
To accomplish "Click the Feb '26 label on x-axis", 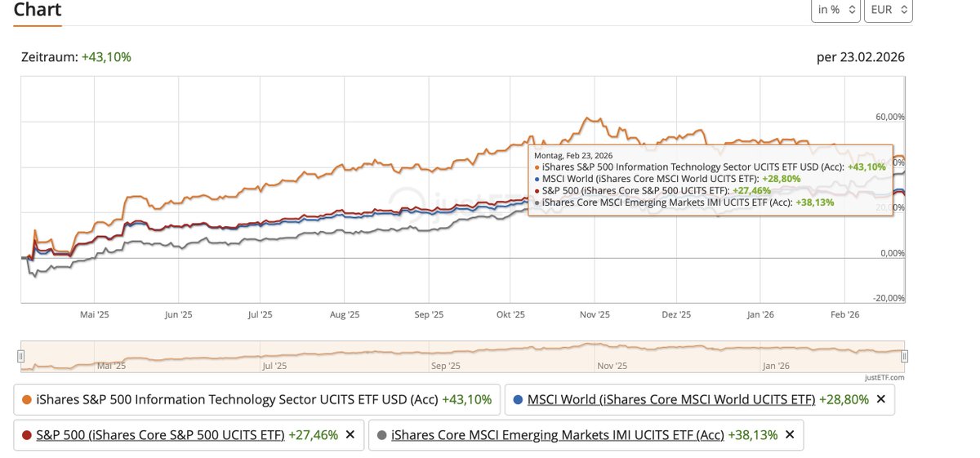I will (x=845, y=314).
